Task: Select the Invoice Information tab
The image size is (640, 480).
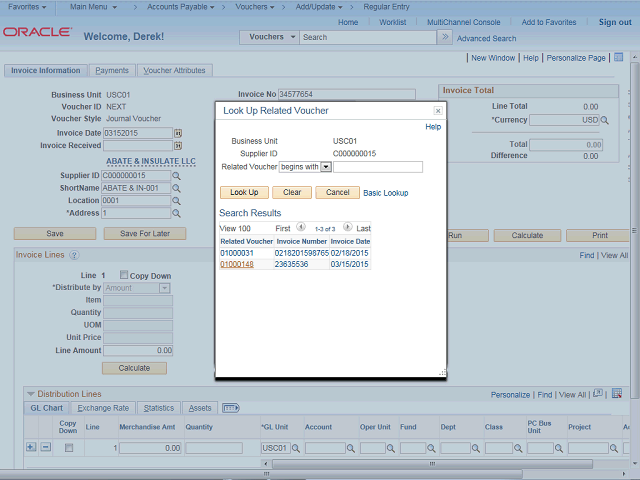Action: pos(46,71)
